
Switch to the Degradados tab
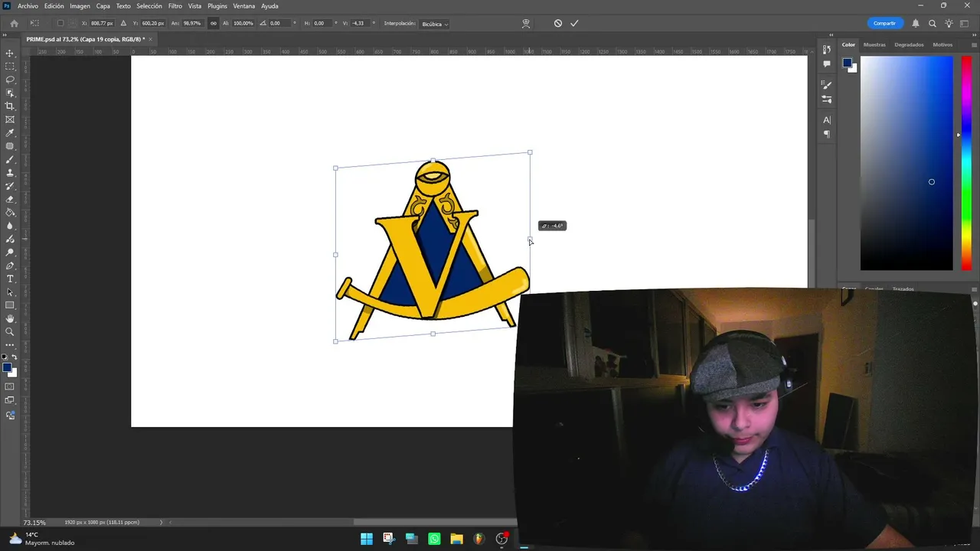(x=909, y=44)
